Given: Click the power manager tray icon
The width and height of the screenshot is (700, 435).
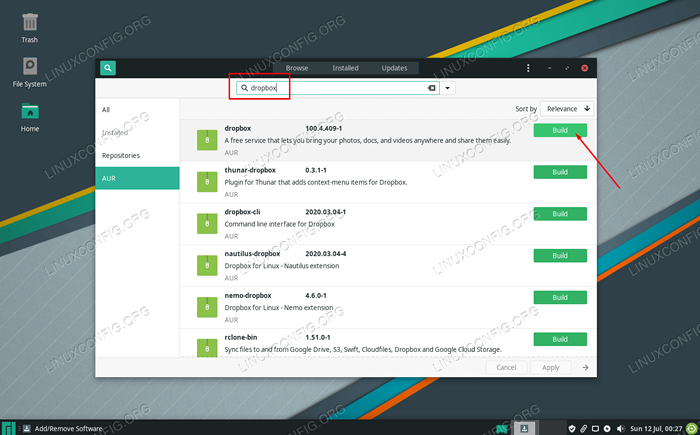Looking at the screenshot, I should tap(607, 429).
